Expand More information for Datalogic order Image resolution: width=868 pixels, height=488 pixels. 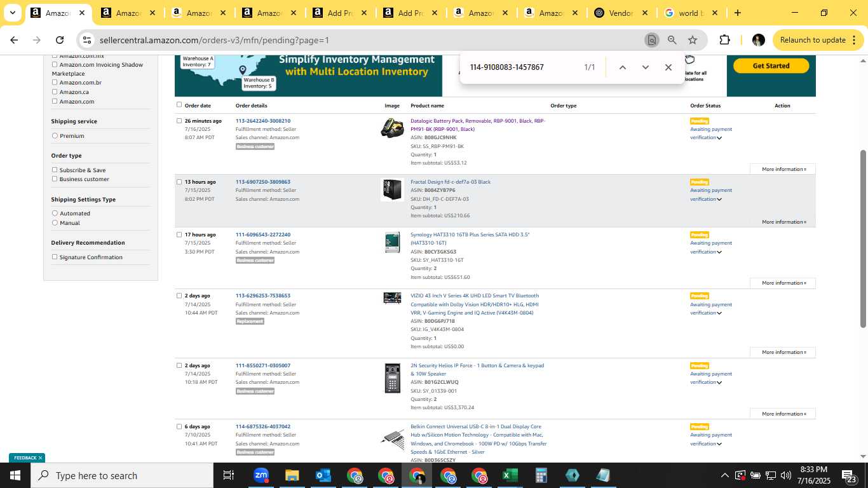[x=783, y=169]
